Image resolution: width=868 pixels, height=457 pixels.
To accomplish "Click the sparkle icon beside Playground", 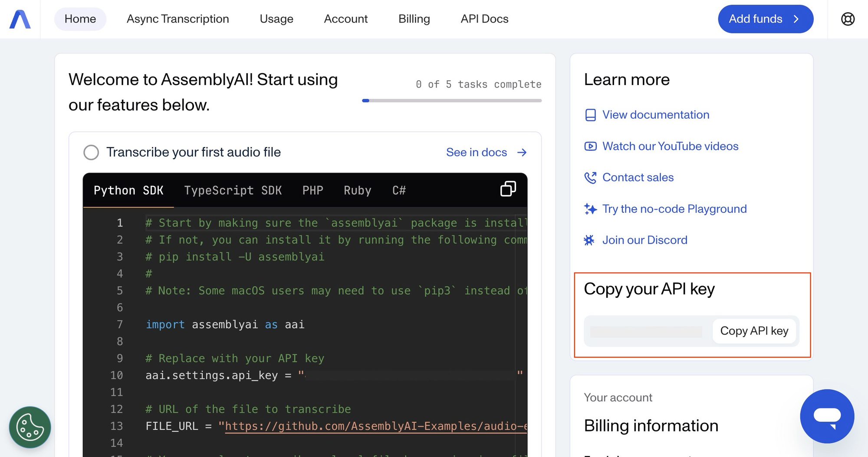I will click(x=590, y=209).
